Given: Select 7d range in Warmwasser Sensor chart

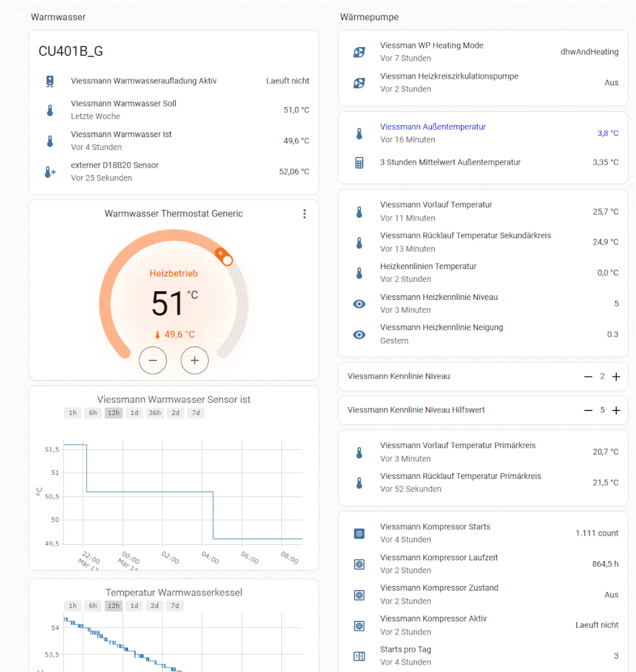Looking at the screenshot, I should (196, 413).
